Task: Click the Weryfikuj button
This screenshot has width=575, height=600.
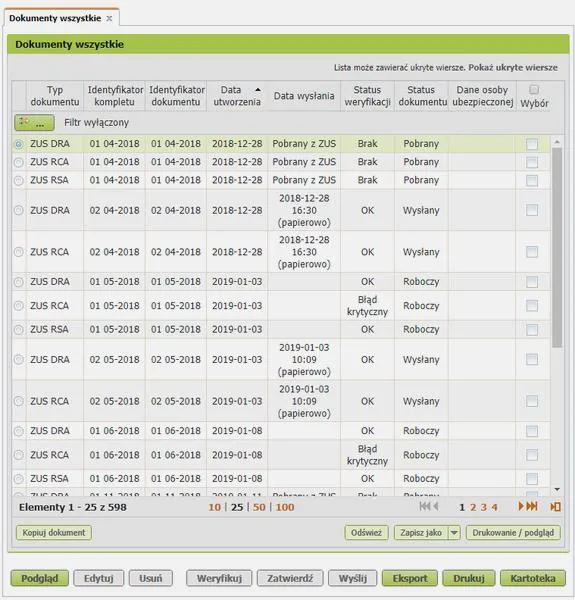Action: 219,578
